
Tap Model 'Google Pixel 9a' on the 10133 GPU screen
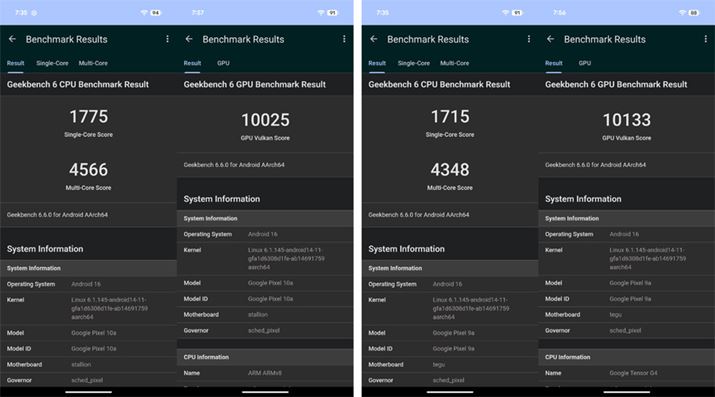tap(631, 283)
